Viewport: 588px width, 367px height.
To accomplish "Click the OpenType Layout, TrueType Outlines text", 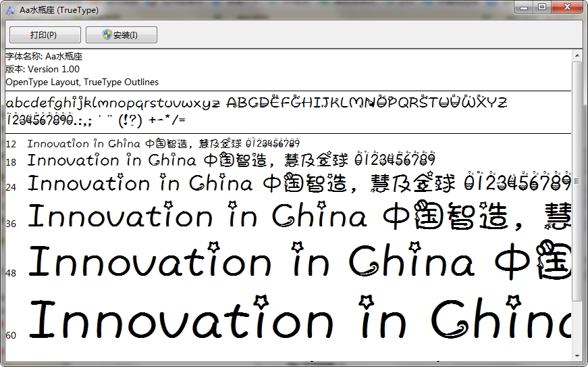I will pyautogui.click(x=82, y=82).
